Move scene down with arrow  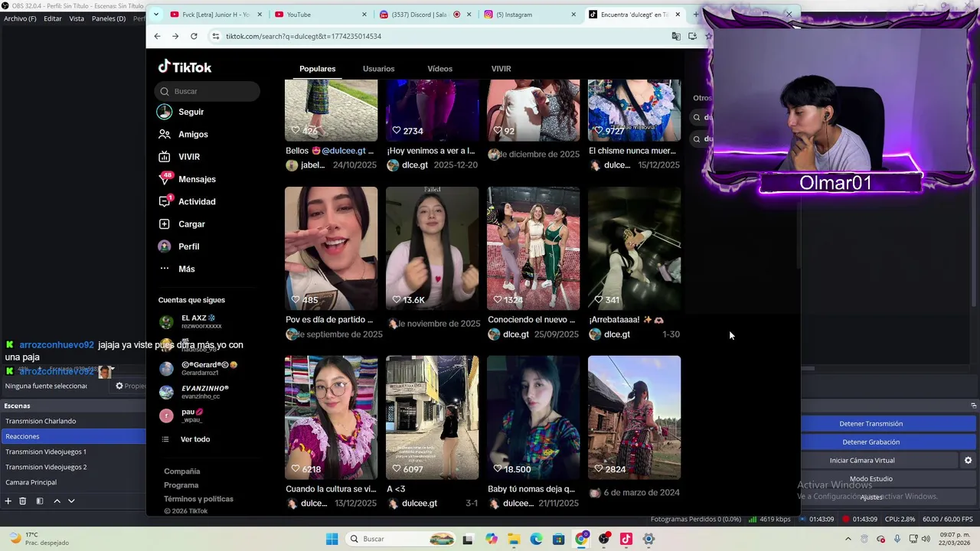(x=71, y=500)
